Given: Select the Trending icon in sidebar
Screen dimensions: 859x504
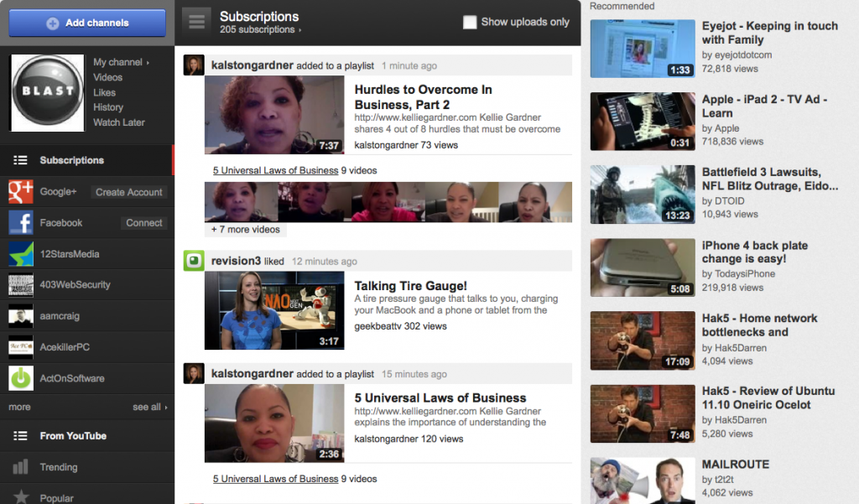Looking at the screenshot, I should (20, 466).
